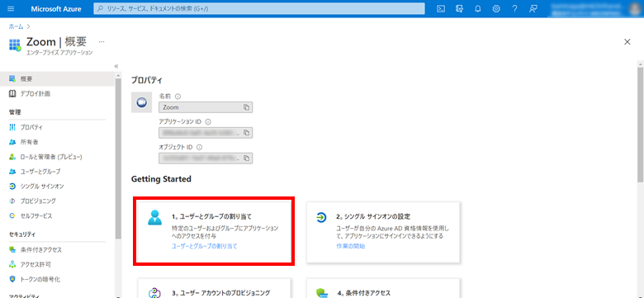Click 3. ユーザー アカウントのプロビジョニング card
644x298 pixels.
214,288
